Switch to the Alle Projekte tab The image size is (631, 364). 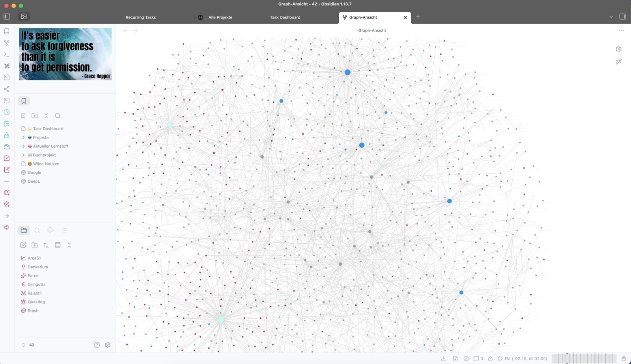220,17
